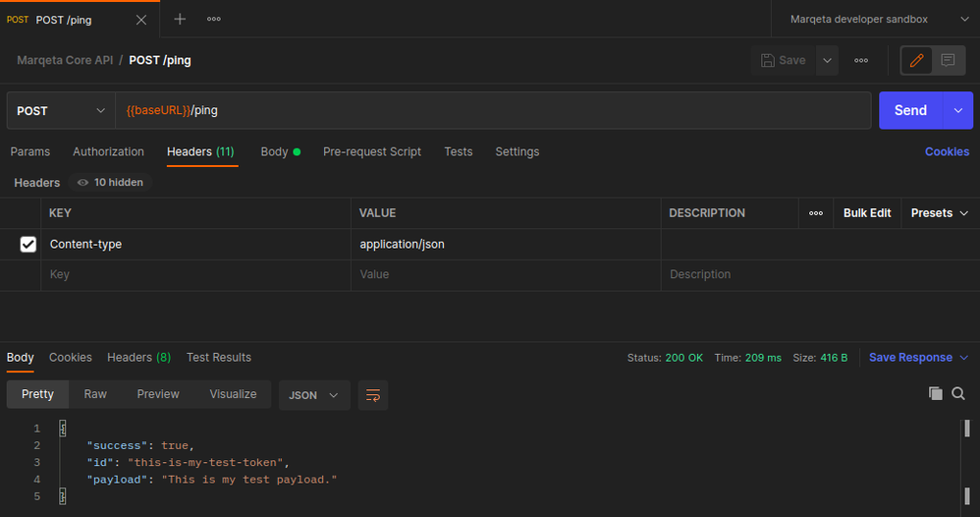Open the comments view icon

pos(948,60)
